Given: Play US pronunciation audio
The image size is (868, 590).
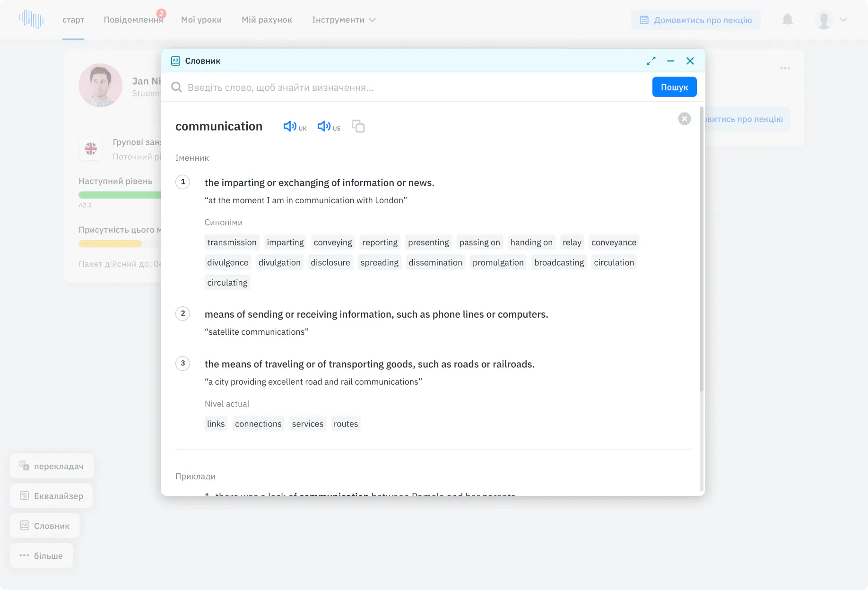Looking at the screenshot, I should (329, 127).
